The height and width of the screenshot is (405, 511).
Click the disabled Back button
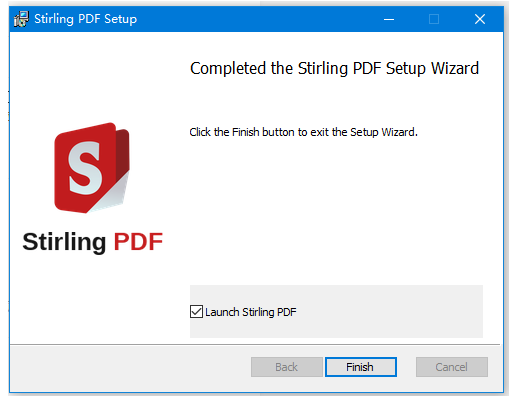286,367
